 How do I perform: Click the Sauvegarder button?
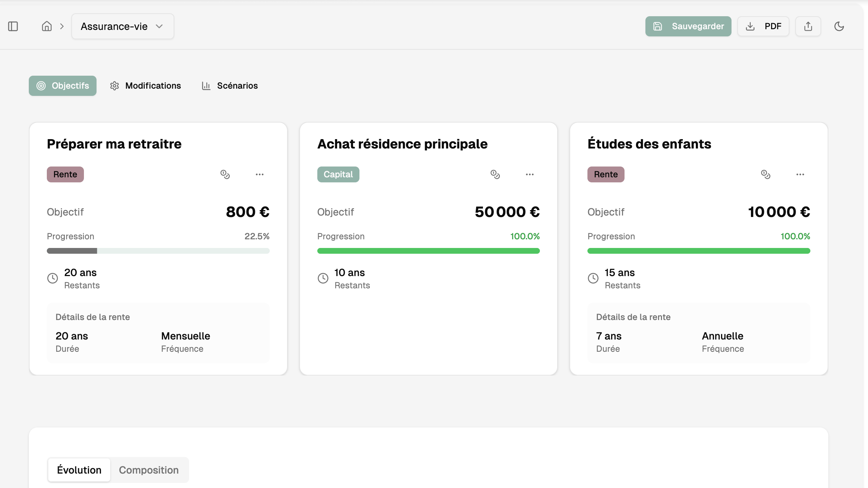688,26
